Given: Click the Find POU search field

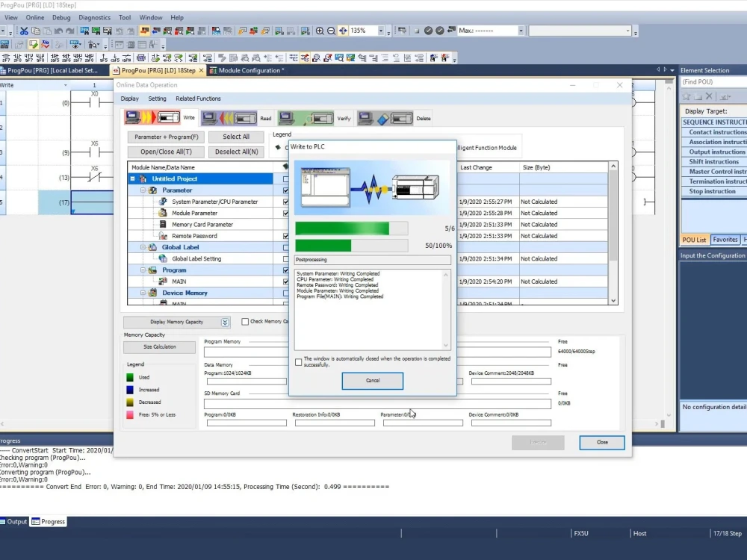Looking at the screenshot, I should coord(713,82).
